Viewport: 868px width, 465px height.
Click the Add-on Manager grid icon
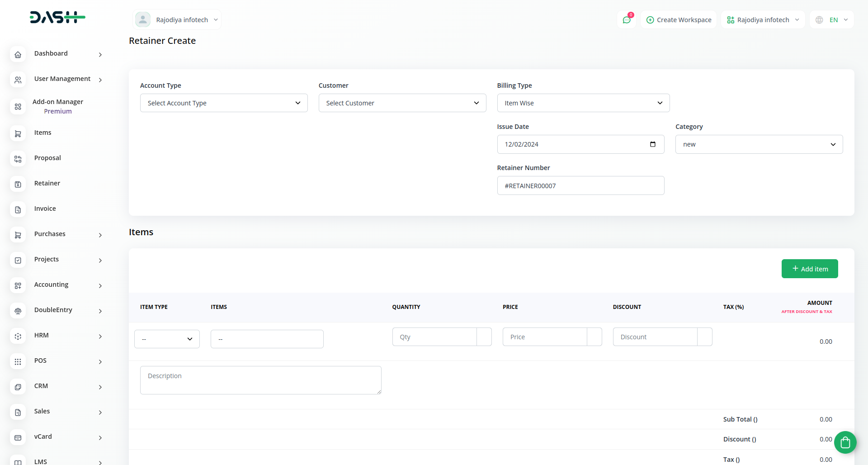(x=18, y=107)
